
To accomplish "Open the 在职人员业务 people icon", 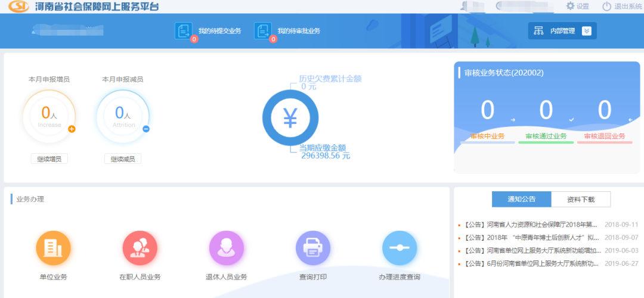I will (x=140, y=249).
